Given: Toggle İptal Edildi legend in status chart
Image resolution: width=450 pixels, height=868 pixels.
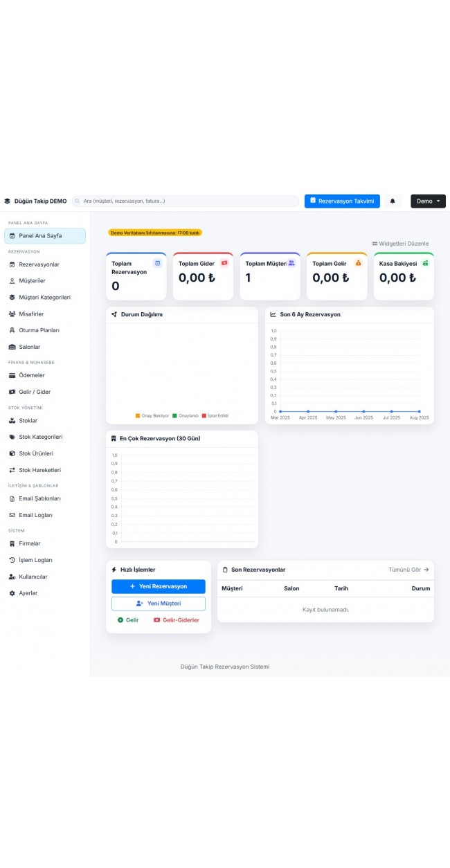Looking at the screenshot, I should click(215, 416).
